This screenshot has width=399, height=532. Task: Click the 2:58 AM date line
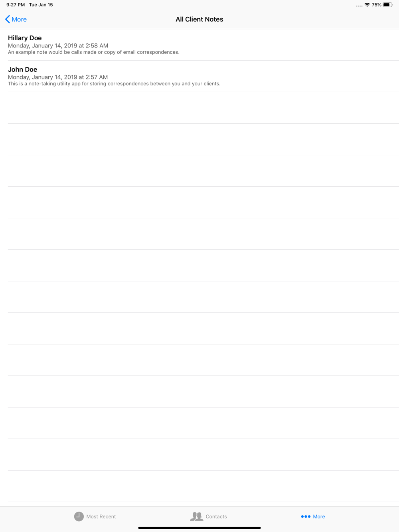58,45
